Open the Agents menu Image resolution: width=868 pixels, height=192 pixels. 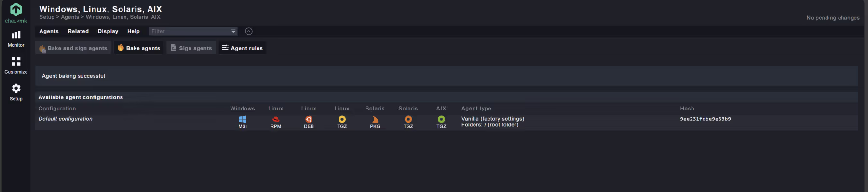click(x=49, y=31)
